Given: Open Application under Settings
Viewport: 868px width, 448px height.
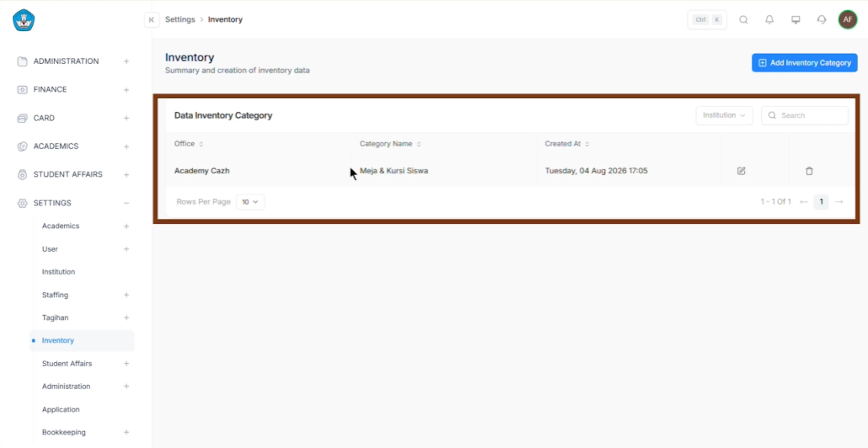Looking at the screenshot, I should pos(61,409).
